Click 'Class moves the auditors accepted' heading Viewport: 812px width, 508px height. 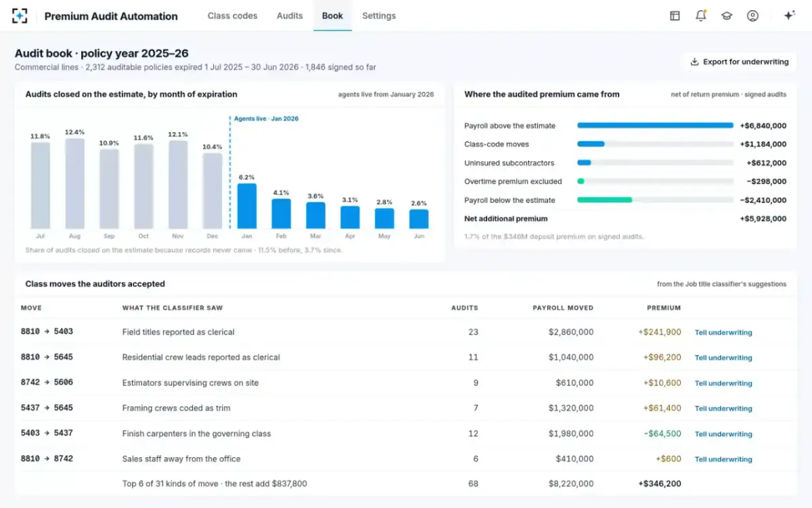(x=95, y=284)
